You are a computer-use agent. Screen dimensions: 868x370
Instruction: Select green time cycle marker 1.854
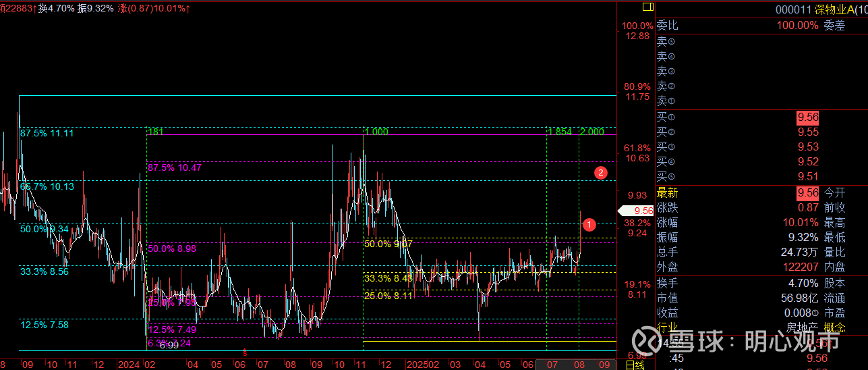click(560, 132)
